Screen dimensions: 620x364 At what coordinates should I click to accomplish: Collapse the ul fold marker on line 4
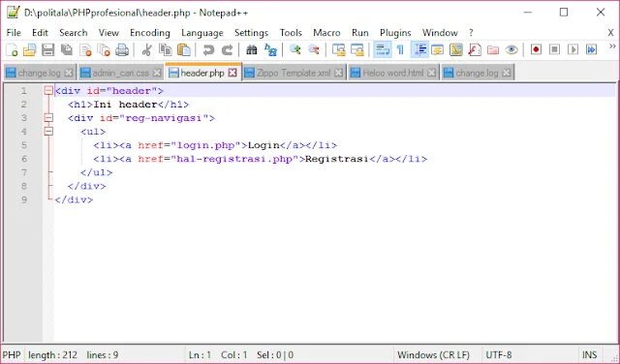[48, 132]
